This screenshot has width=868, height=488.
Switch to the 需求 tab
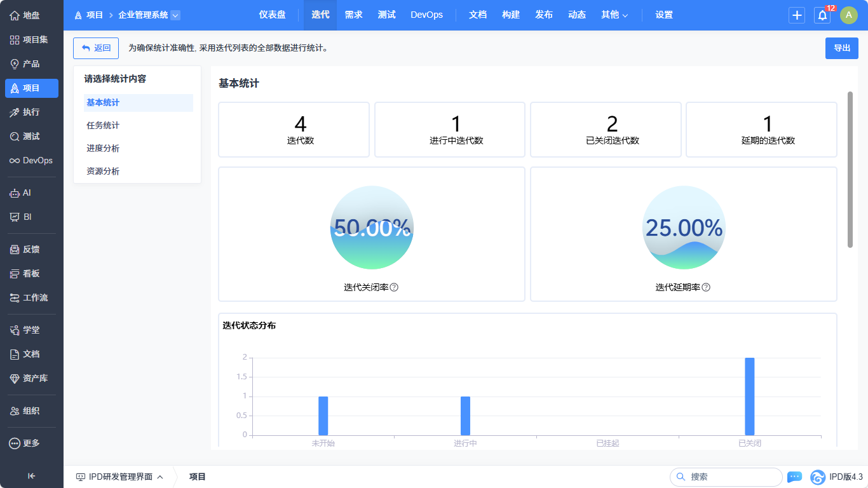[x=353, y=15]
